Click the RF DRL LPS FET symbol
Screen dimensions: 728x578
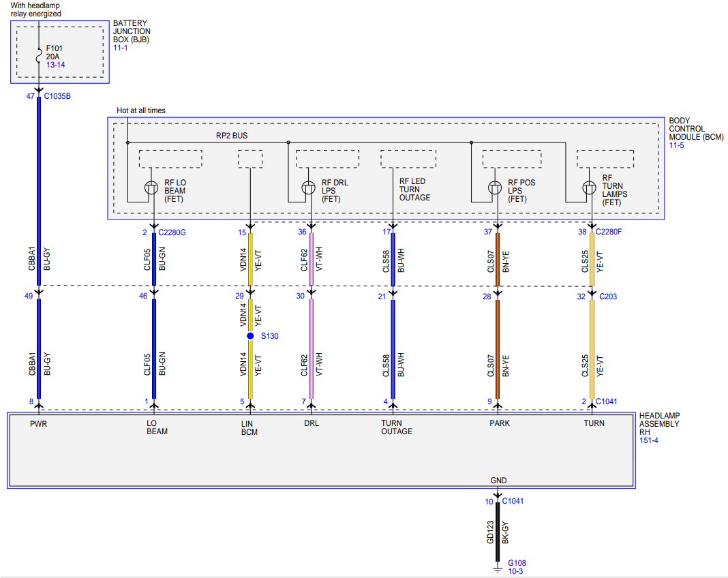308,188
